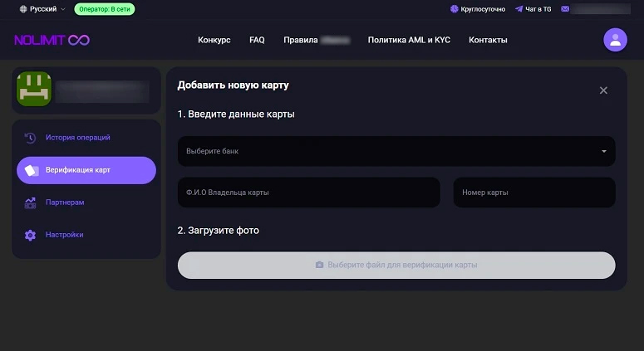Open Конкурс in the top navigation
The width and height of the screenshot is (644, 351).
[x=214, y=40]
